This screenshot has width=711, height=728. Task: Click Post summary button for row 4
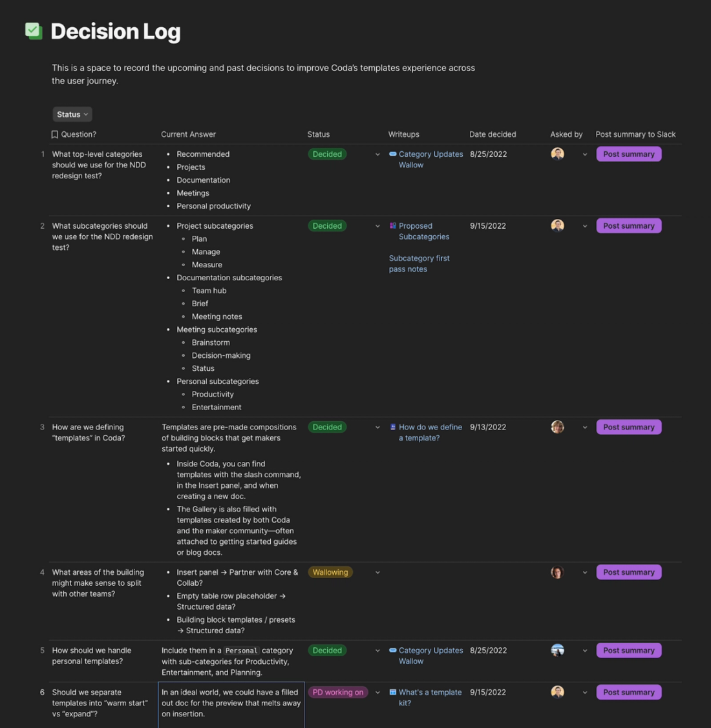[x=629, y=572]
